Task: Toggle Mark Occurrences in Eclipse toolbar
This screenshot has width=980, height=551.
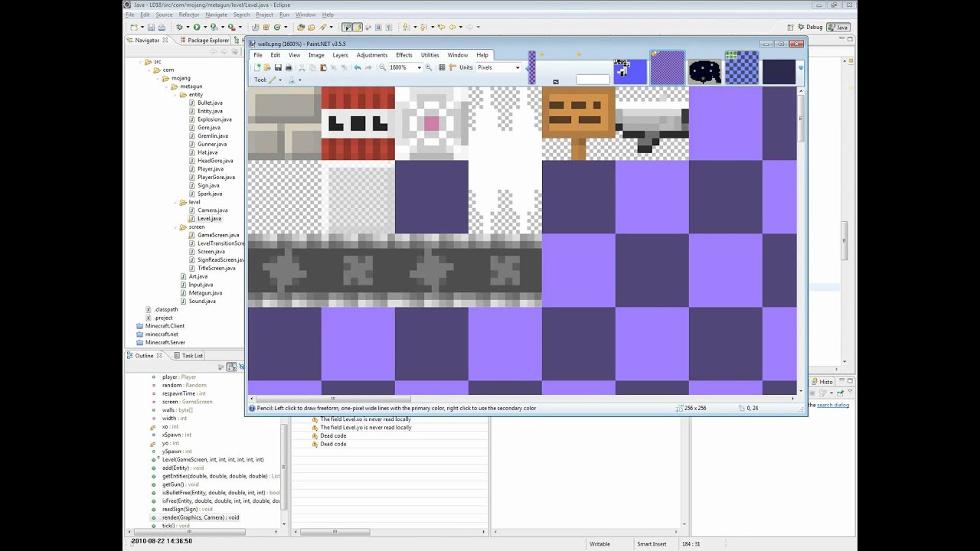Action: (358, 27)
